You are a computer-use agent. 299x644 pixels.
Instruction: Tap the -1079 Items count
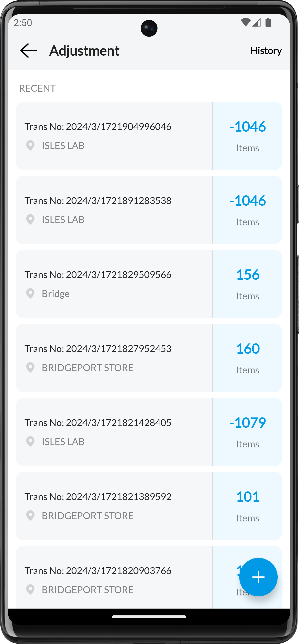point(248,432)
